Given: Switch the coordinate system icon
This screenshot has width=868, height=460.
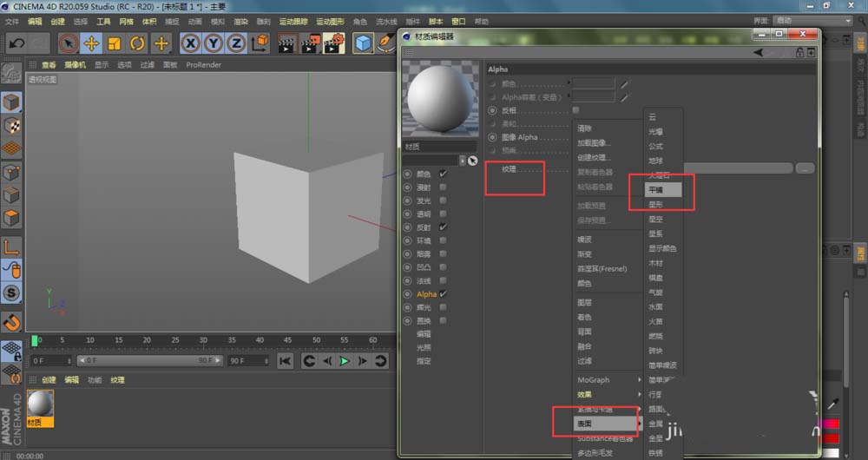Looking at the screenshot, I should coord(260,43).
